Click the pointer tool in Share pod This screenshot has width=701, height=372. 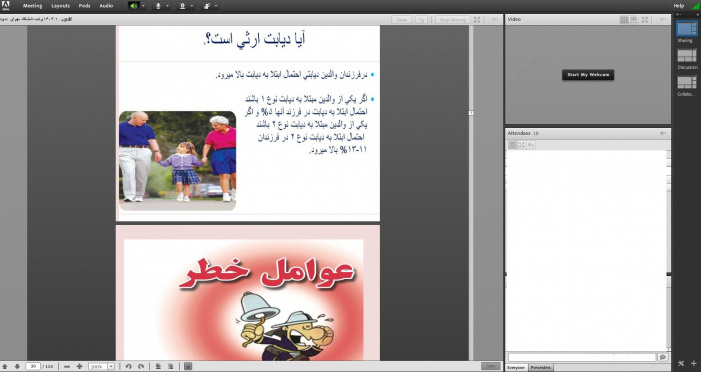(x=421, y=20)
